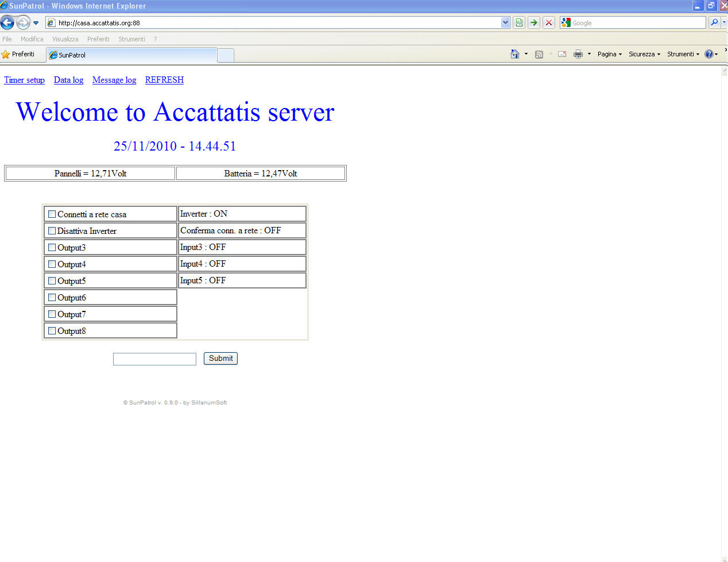
Task: Click the green Go arrow icon
Action: (534, 22)
